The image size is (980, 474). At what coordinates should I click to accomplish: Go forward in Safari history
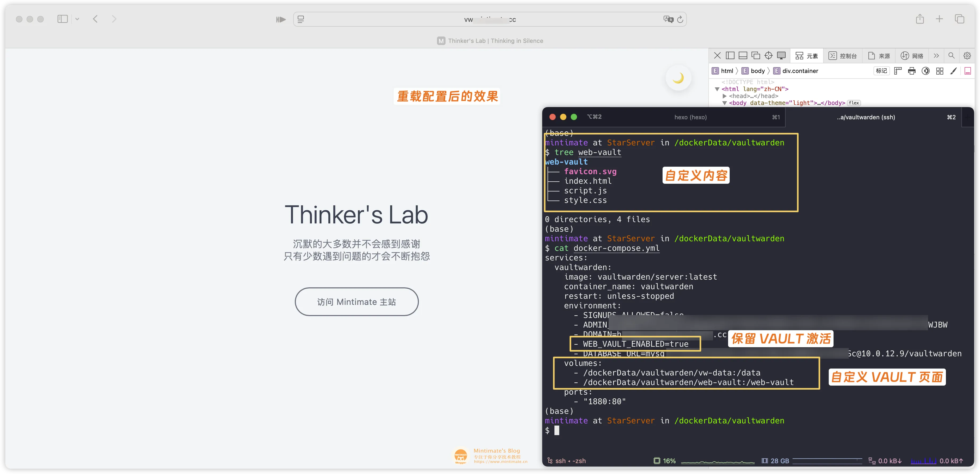[x=114, y=19]
